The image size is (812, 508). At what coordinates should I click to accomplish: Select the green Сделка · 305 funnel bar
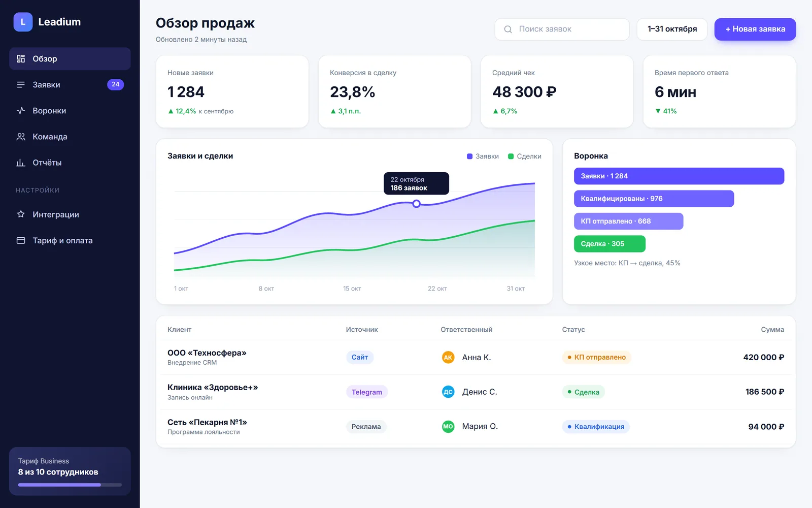pos(610,244)
